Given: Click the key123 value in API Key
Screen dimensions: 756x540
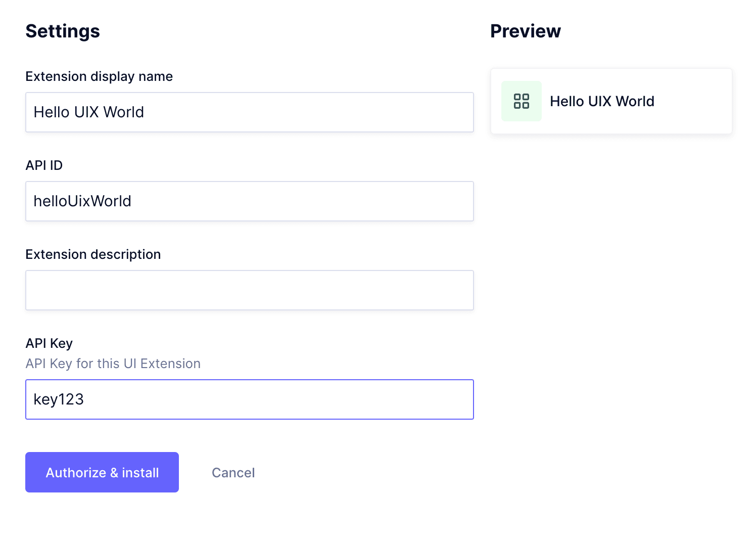Looking at the screenshot, I should (x=58, y=399).
